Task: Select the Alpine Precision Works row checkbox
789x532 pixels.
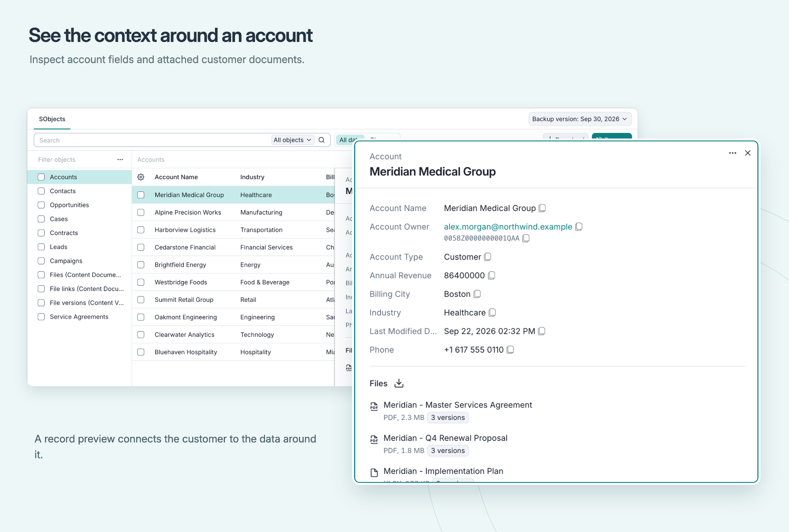Action: click(141, 212)
